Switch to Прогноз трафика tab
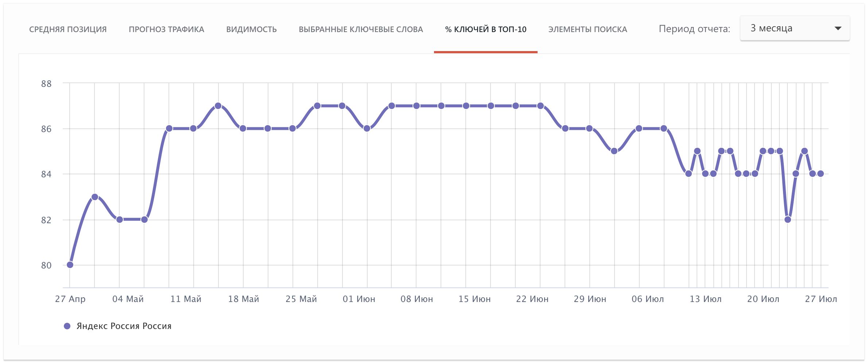 pos(166,29)
